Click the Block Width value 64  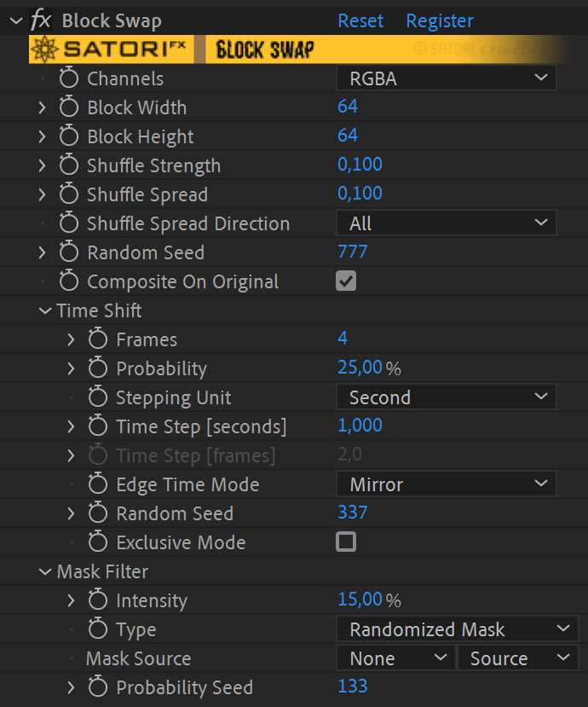348,107
